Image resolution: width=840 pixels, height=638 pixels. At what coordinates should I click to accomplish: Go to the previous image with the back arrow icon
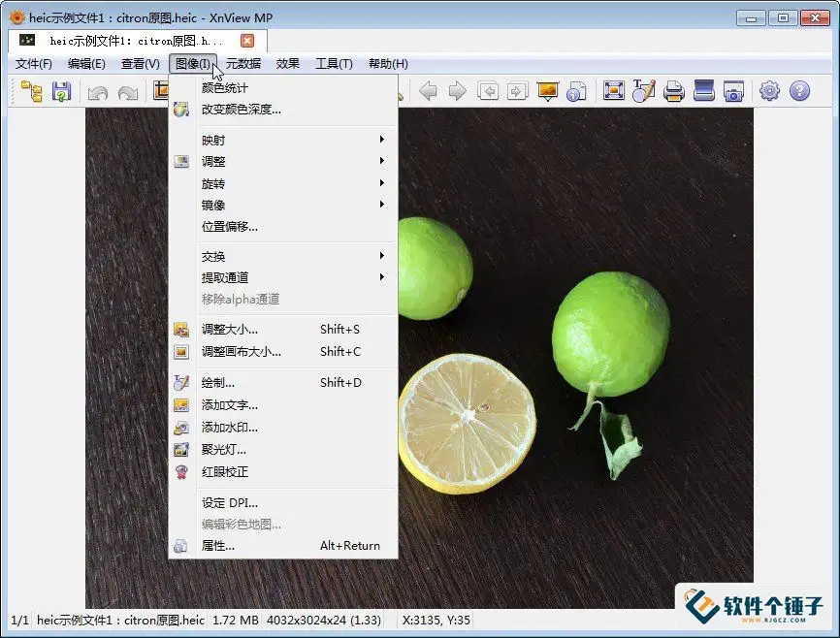click(429, 90)
